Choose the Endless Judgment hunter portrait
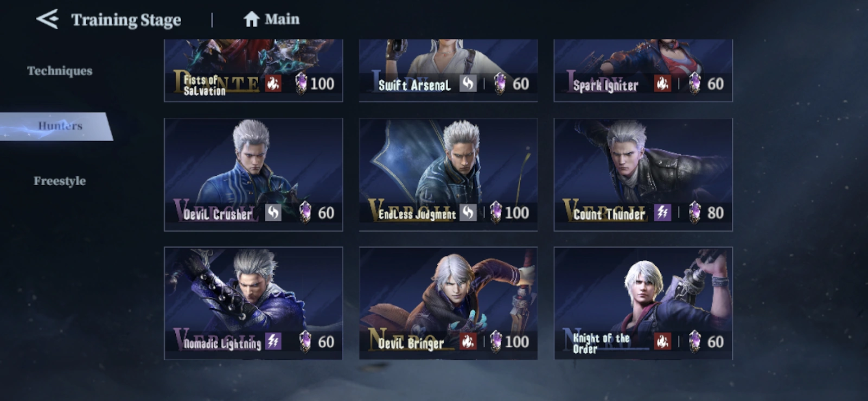The width and height of the screenshot is (868, 401). coord(448,175)
